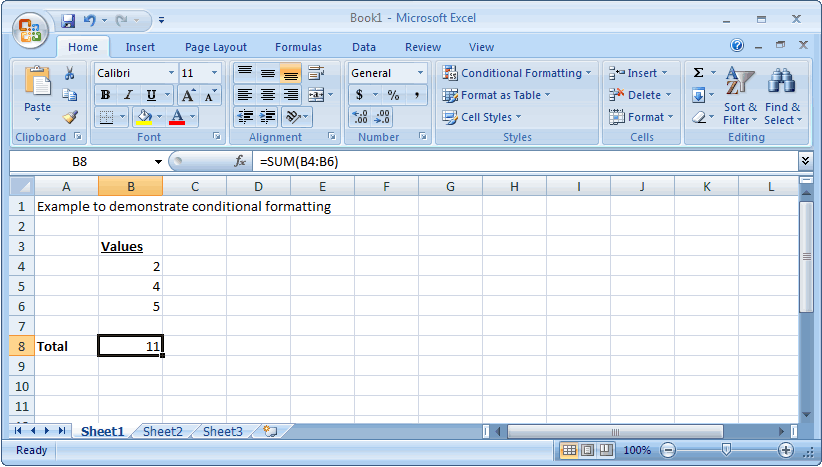Image resolution: width=822 pixels, height=467 pixels.
Task: Go to the Sheet2 worksheet tab
Action: coord(163,431)
